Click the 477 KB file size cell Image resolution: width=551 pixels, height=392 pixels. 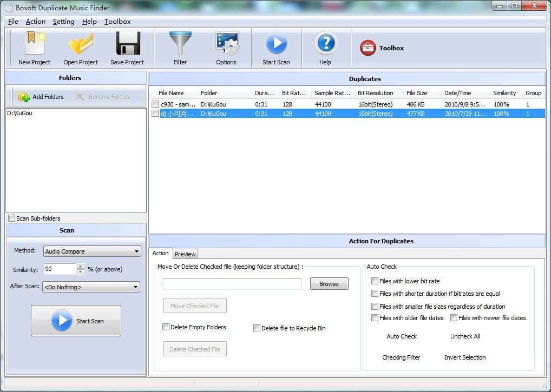415,114
